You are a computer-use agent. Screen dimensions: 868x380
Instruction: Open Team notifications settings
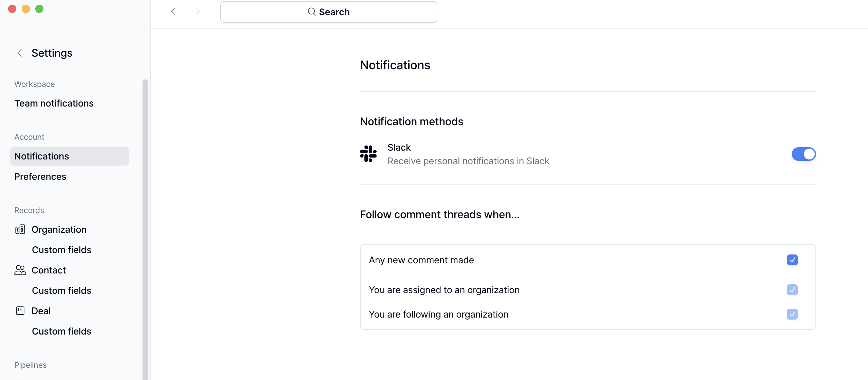(x=54, y=103)
